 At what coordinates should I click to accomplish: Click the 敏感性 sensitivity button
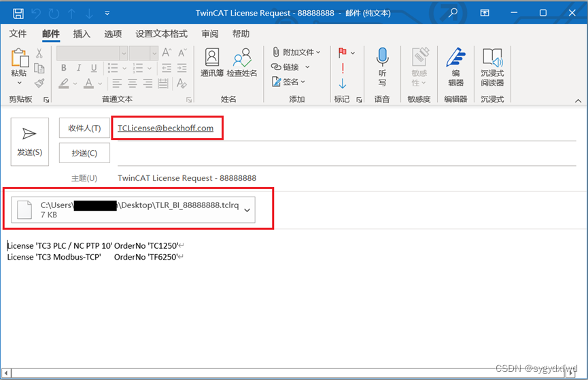point(419,67)
